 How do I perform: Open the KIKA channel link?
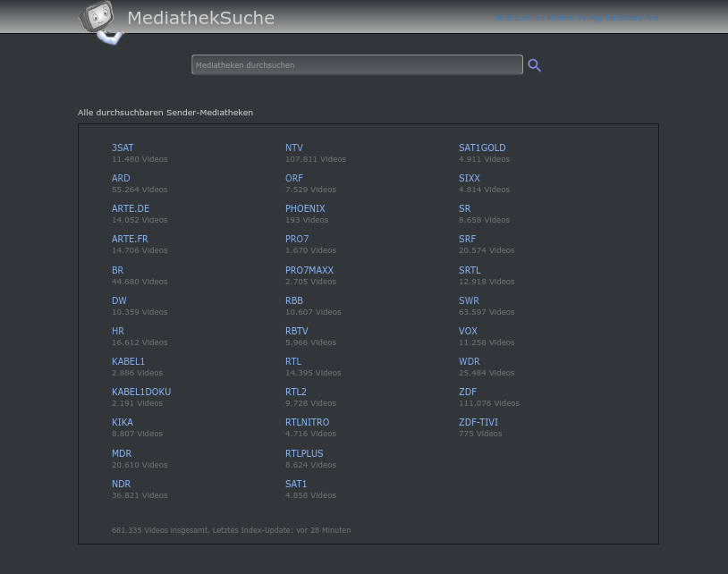point(123,422)
